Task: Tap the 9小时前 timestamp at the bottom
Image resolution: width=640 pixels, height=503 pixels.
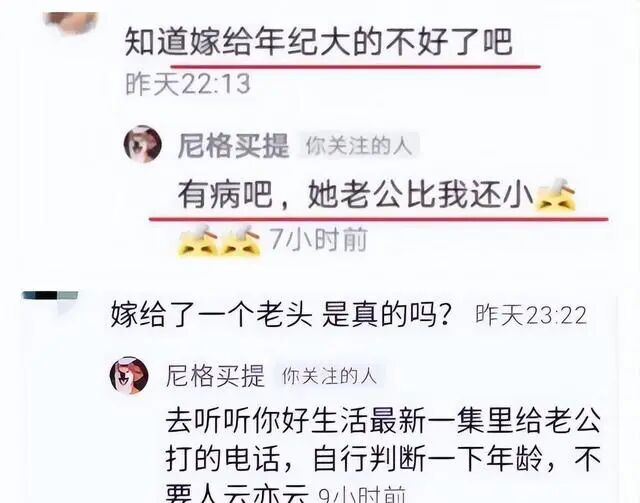Action: [362, 495]
